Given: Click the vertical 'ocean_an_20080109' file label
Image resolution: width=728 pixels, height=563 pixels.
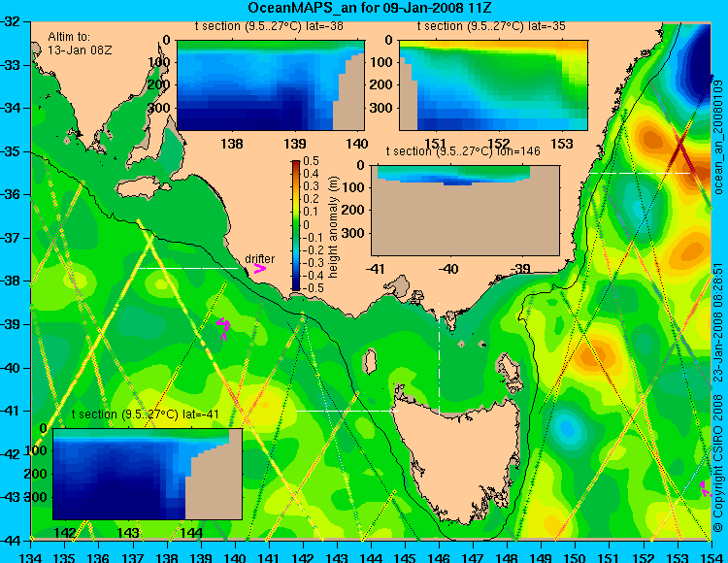Looking at the screenshot, I should coord(717,138).
